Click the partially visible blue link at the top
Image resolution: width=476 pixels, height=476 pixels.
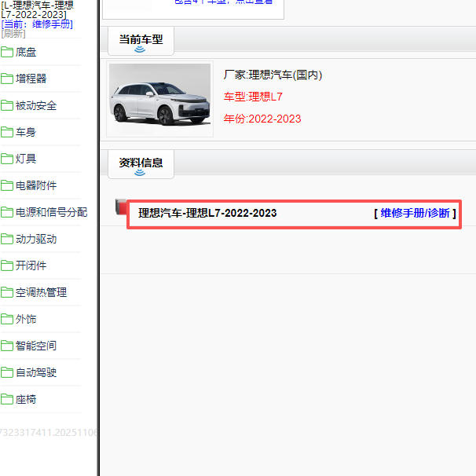pos(224,2)
